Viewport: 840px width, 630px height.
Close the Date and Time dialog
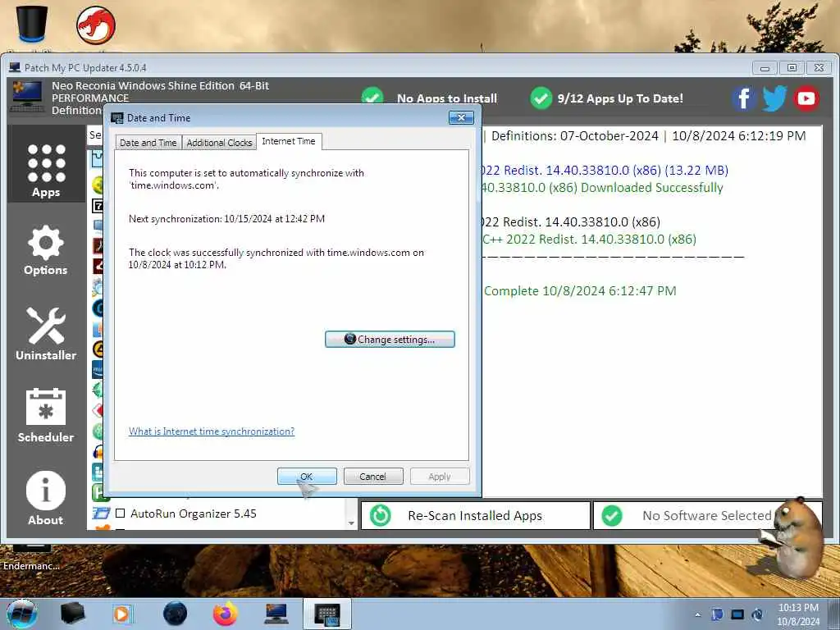(x=461, y=117)
